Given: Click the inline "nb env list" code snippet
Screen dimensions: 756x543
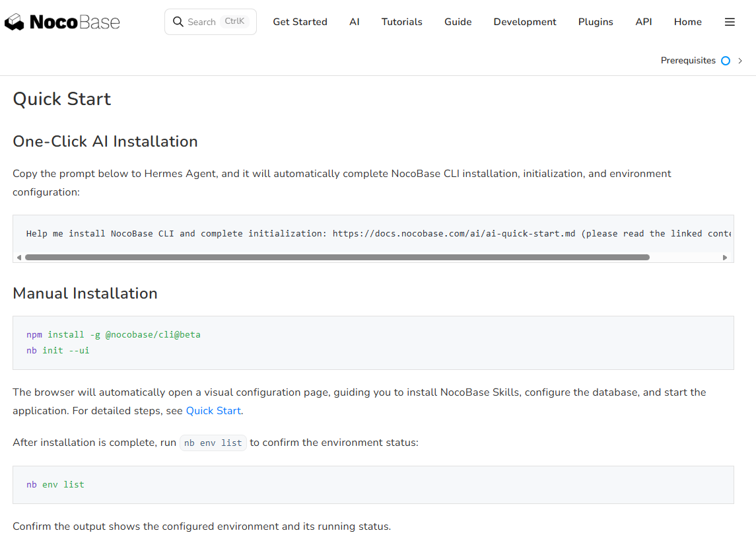Looking at the screenshot, I should click(213, 443).
